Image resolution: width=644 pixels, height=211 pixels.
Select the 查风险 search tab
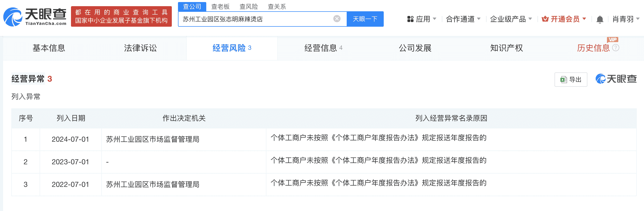click(248, 6)
